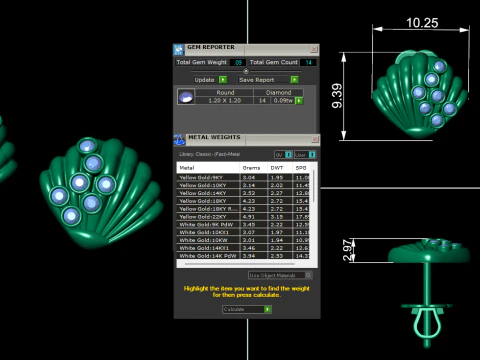Click the horizontal scrollbar under the metal table
480x360 pixels.
239,264
